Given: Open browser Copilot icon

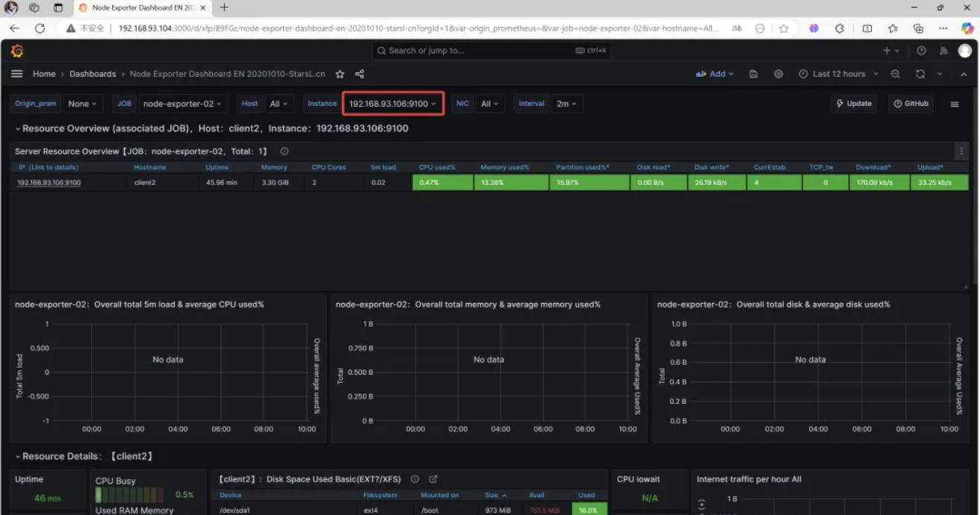Looking at the screenshot, I should pyautogui.click(x=967, y=28).
